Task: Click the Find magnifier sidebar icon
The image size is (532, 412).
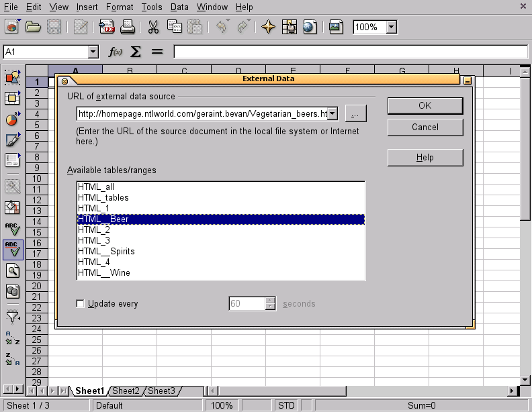Action: 13,270
